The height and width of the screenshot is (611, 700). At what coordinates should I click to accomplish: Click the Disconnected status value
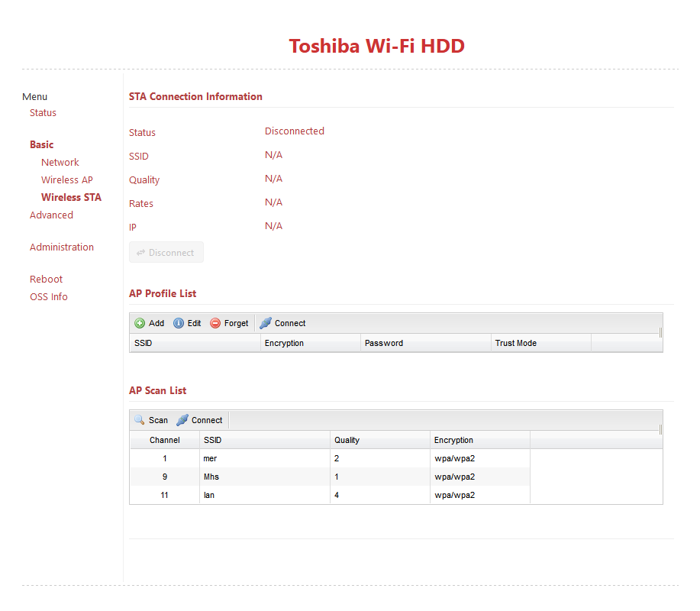click(295, 131)
